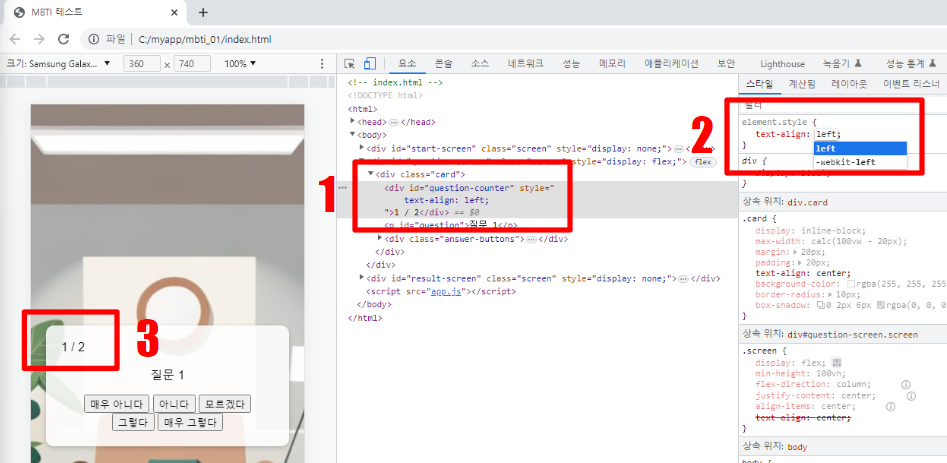The width and height of the screenshot is (947, 463).
Task: Click the 아니다 answer button
Action: point(175,404)
